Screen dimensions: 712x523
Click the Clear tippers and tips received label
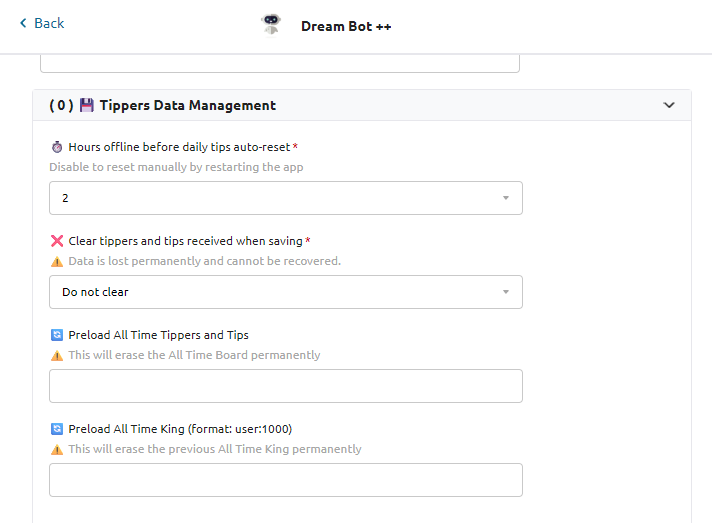pos(185,241)
